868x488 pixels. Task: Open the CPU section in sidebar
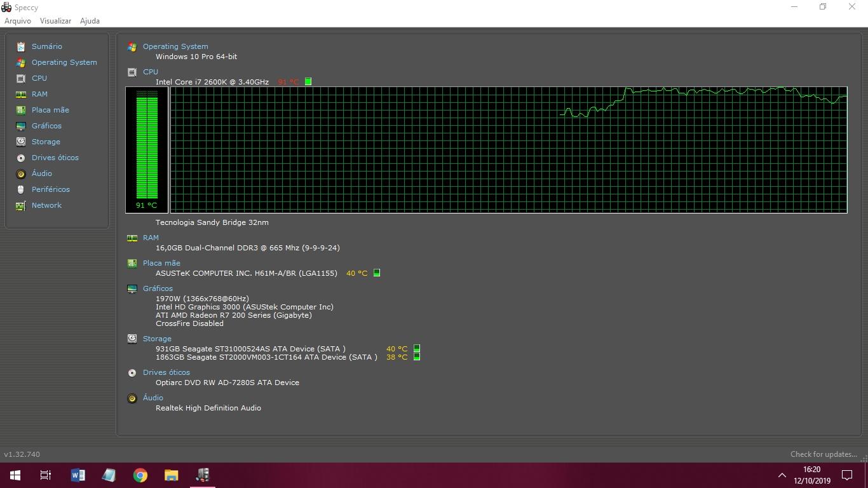tap(39, 78)
